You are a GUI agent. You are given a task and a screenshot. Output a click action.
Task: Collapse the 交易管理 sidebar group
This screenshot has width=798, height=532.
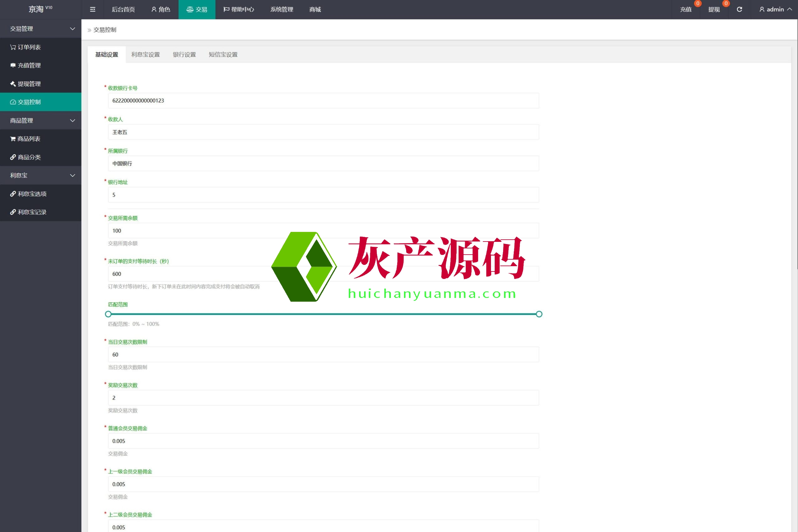click(41, 29)
